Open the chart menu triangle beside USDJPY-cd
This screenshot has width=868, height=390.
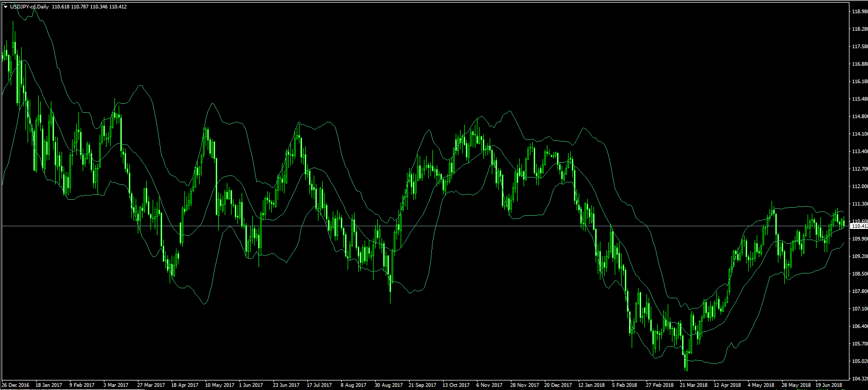pos(5,7)
